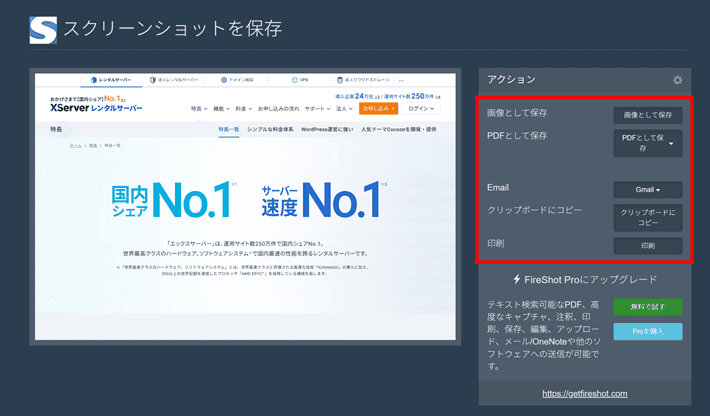Click the FireShot S logo icon

coord(43,30)
